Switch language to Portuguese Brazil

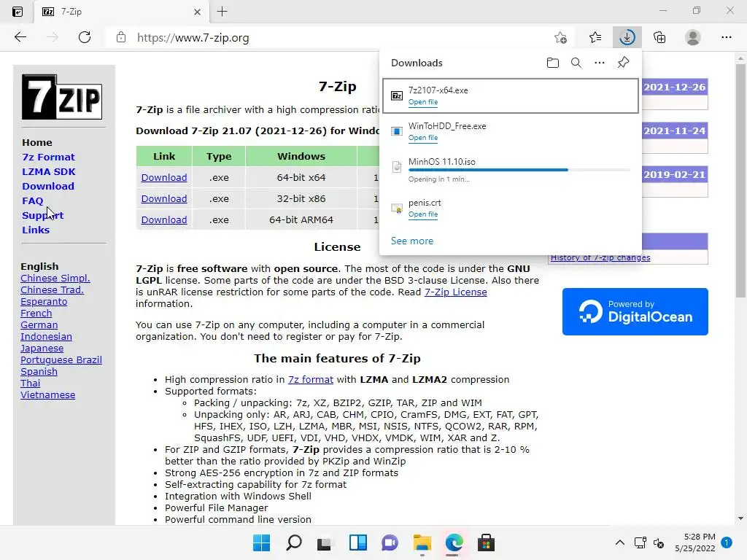coord(61,360)
